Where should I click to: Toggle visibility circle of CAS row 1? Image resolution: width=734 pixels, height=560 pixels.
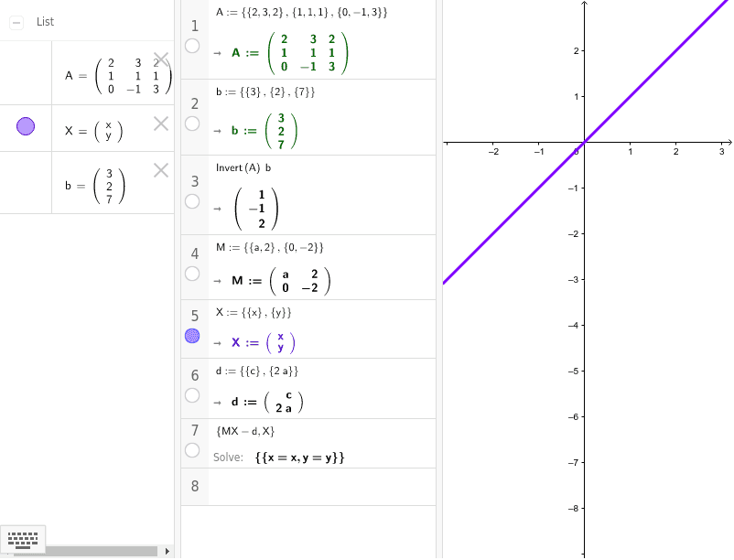click(x=192, y=46)
